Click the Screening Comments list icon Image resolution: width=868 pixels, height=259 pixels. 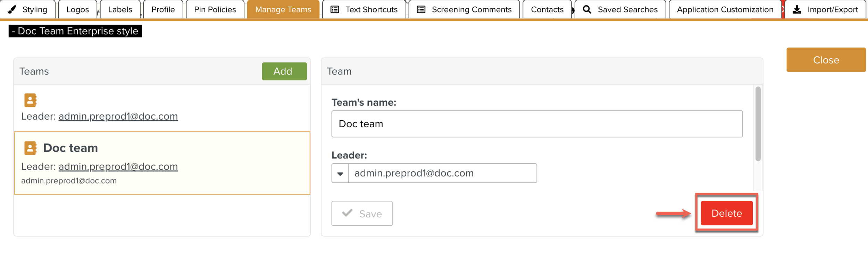(421, 9)
